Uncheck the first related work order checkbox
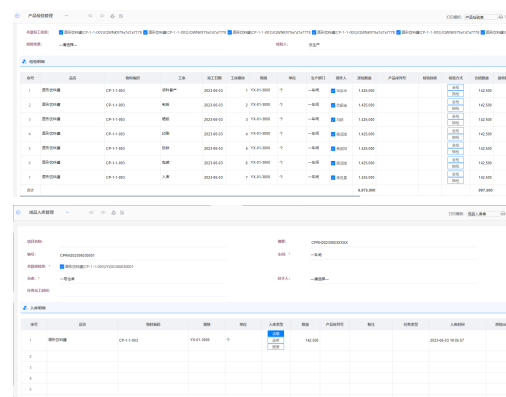Image resolution: width=506 pixels, height=397 pixels. 61,32
